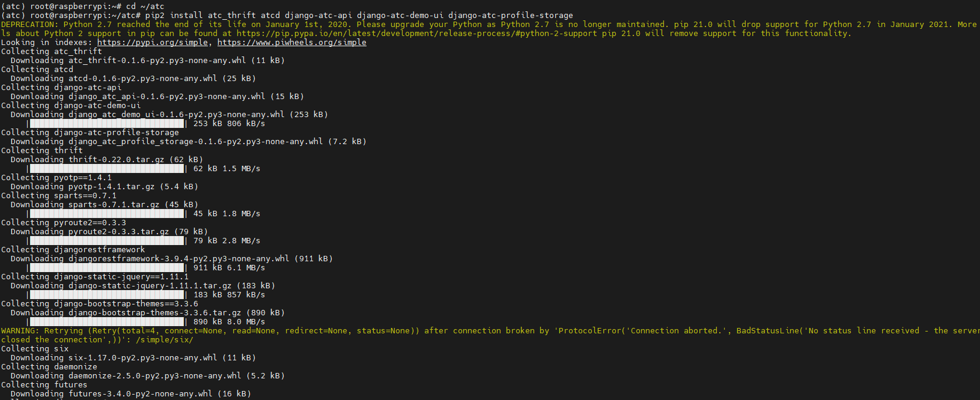Click the sparts-0.7.1 download progress bar
The image size is (980, 400).
[x=106, y=214]
